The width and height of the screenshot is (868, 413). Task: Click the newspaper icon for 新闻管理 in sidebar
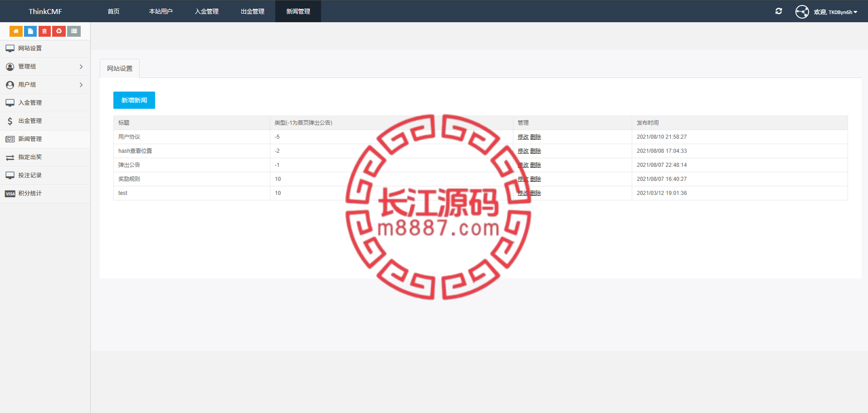[10, 139]
